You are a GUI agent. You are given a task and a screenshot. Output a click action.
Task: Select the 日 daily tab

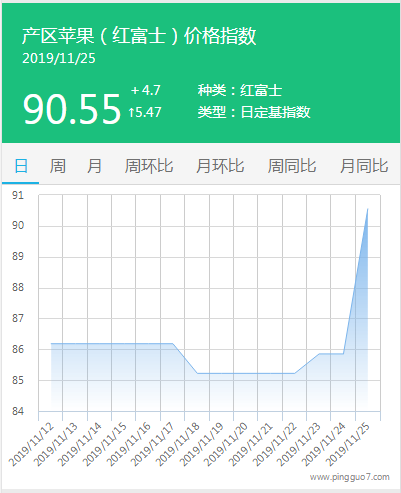pyautogui.click(x=21, y=166)
